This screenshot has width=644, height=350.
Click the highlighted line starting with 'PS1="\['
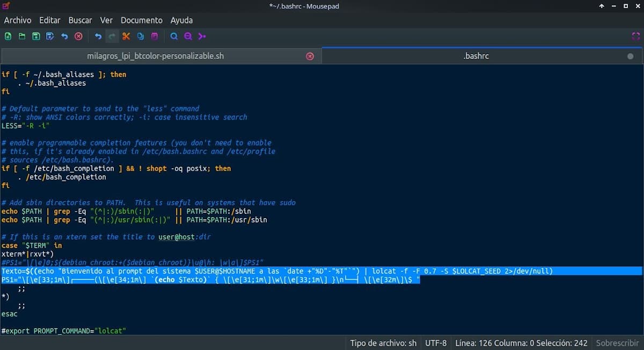click(x=210, y=280)
